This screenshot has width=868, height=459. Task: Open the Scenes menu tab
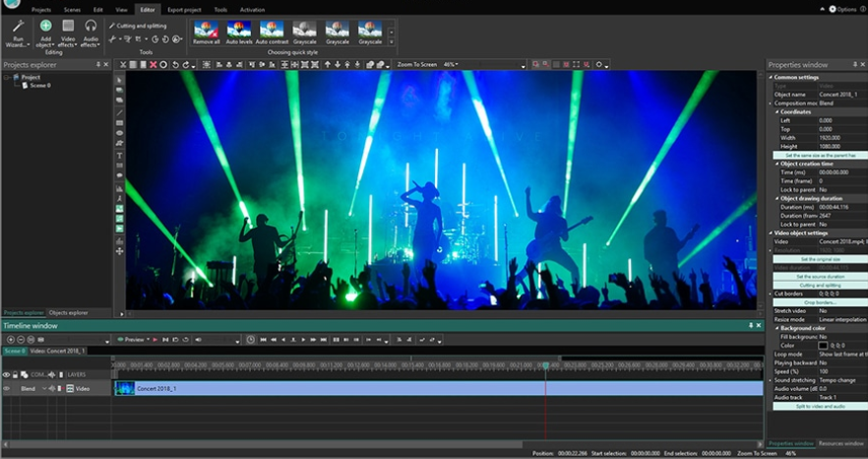[72, 10]
